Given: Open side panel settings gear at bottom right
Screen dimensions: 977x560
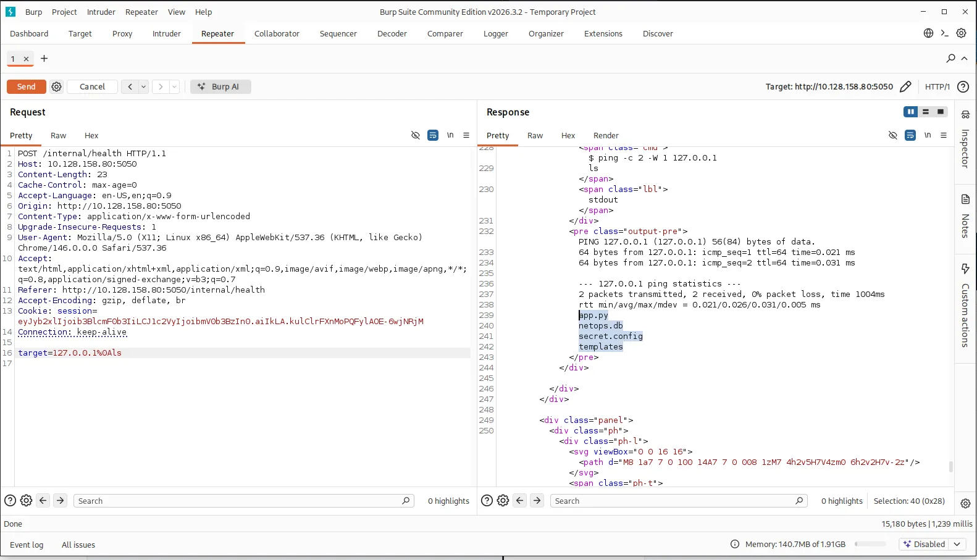Looking at the screenshot, I should point(965,504).
